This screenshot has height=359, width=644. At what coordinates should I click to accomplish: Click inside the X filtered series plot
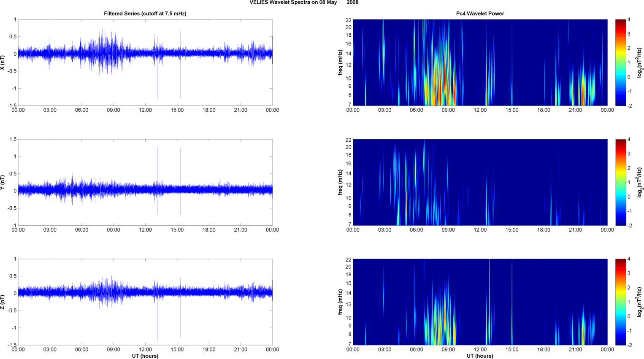coord(145,62)
